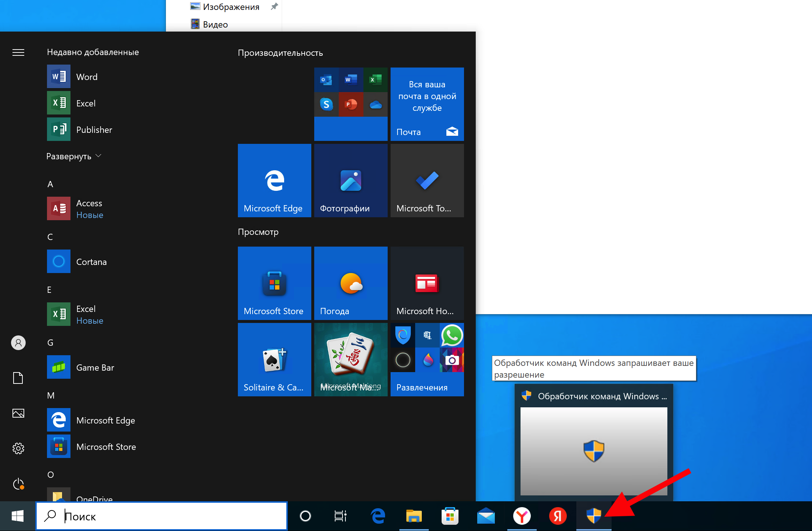Open Microsoft Store in the app list

tap(91, 447)
